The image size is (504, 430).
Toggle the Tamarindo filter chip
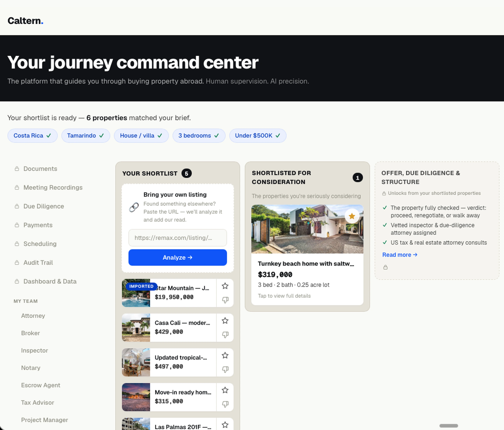point(86,135)
